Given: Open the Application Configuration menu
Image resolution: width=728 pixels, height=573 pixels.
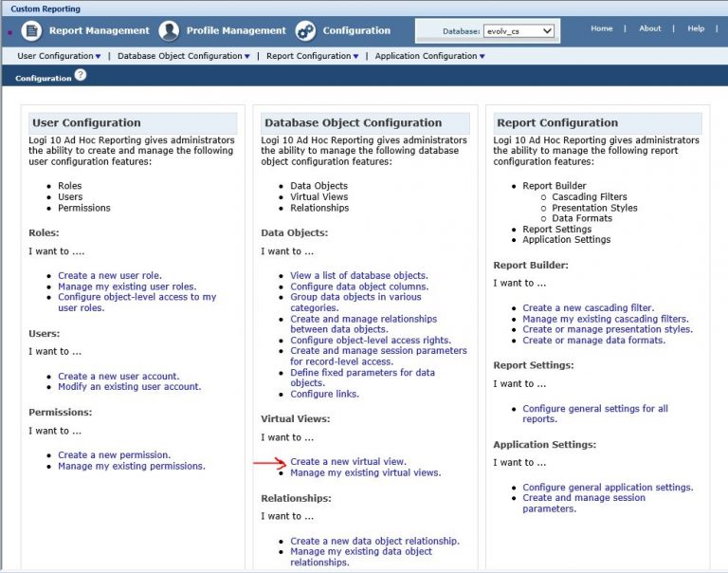Looking at the screenshot, I should (429, 56).
